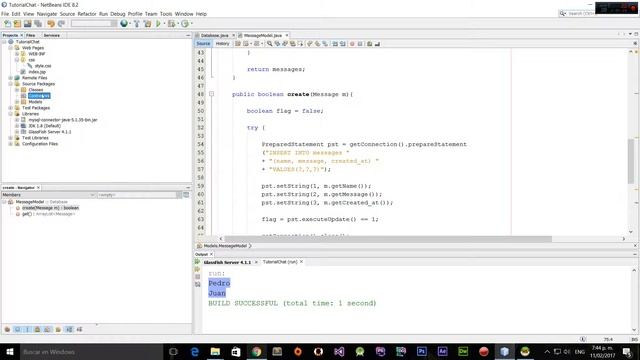This screenshot has width=640, height=360.
Task: Click the Debug Project toolbar icon
Action: (171, 24)
